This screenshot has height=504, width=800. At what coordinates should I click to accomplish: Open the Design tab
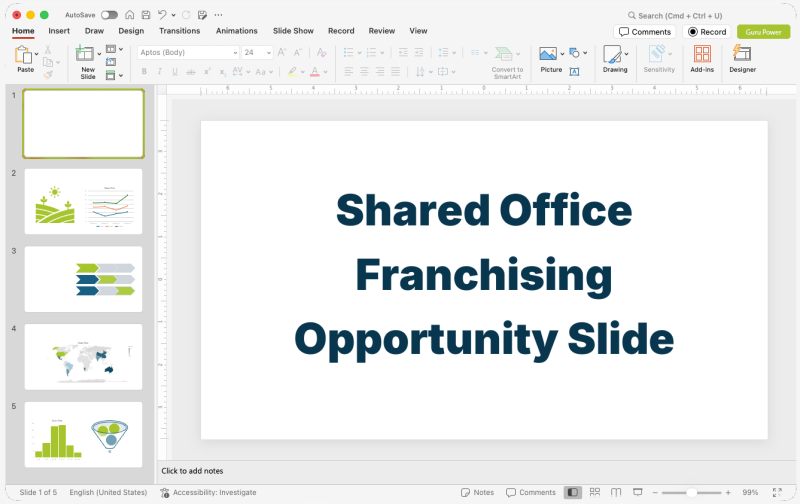pos(131,31)
